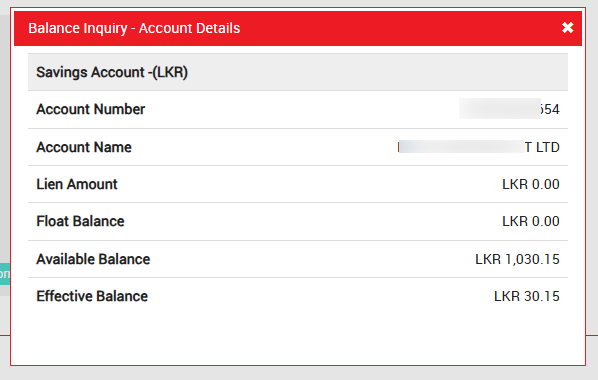Click the teal button behind the dialog's left edge
Viewport: 598px width, 380px height.
5,274
